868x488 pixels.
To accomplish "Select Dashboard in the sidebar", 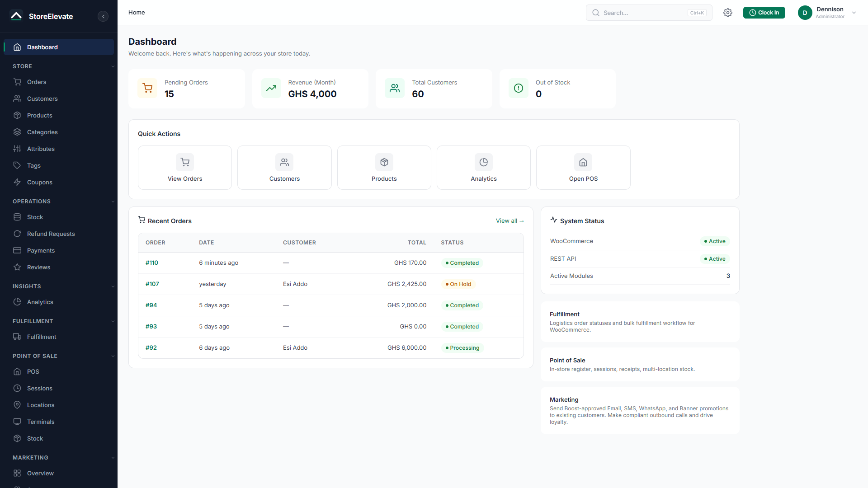I will (x=59, y=47).
